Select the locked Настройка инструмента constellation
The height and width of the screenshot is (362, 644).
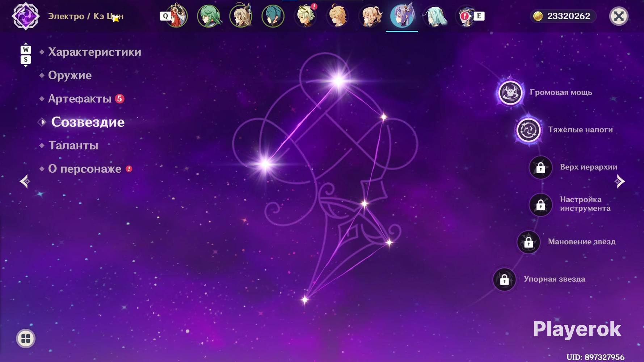(540, 205)
